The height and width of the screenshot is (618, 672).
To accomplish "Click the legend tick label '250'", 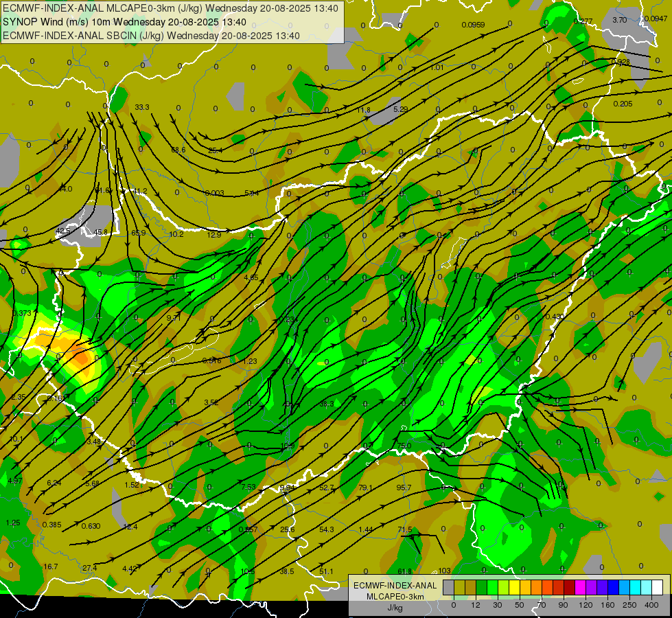I will [629, 605].
